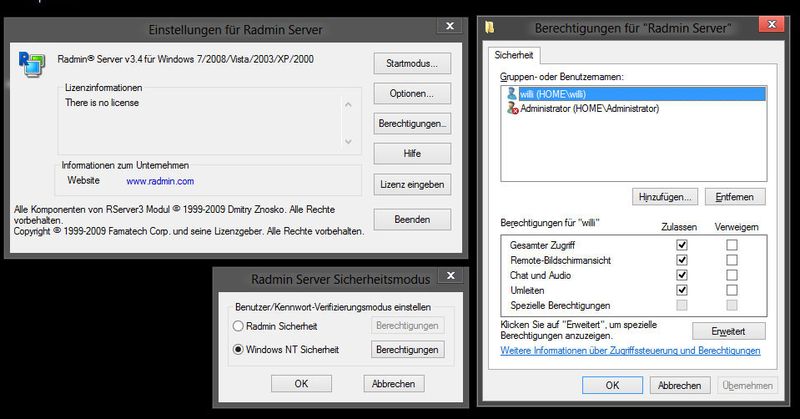This screenshot has height=419, width=800.
Task: Toggle Zulassen checkbox for Umleiten
Action: 682,290
